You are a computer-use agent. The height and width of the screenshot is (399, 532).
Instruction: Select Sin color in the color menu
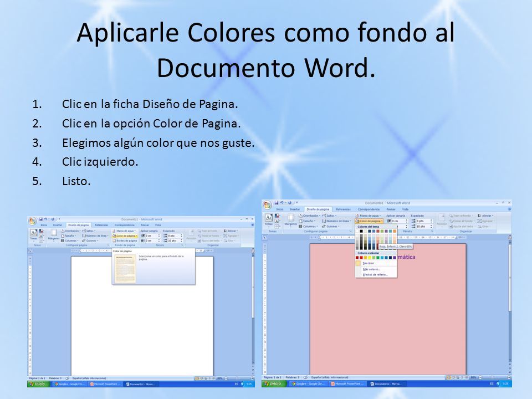point(376,263)
